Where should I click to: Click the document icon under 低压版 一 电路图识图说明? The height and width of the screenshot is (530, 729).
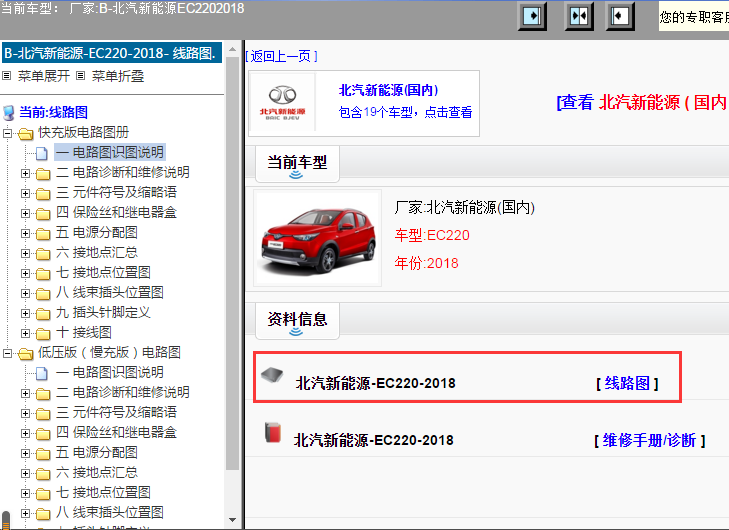[x=42, y=372]
